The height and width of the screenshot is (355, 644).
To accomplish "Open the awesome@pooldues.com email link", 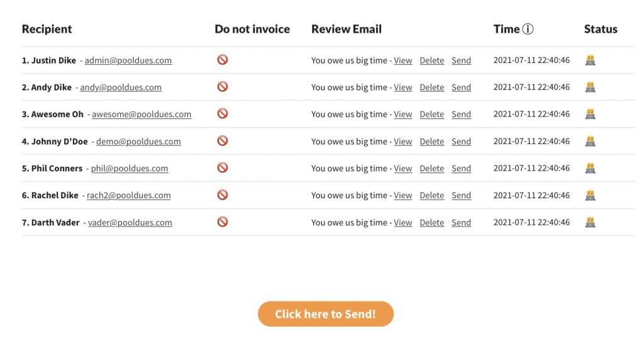I will [142, 114].
